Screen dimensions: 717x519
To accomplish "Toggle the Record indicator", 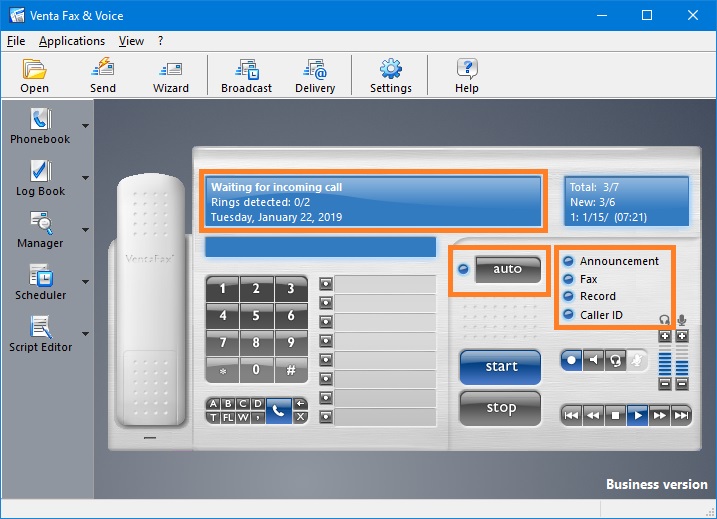I will (x=568, y=296).
